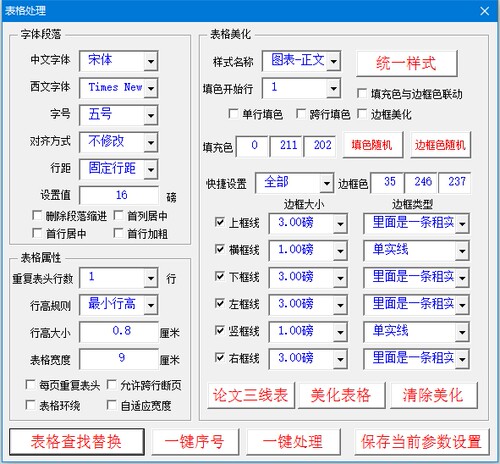Click the 边框色 field showing 35
The height and width of the screenshot is (464, 500).
point(387,182)
